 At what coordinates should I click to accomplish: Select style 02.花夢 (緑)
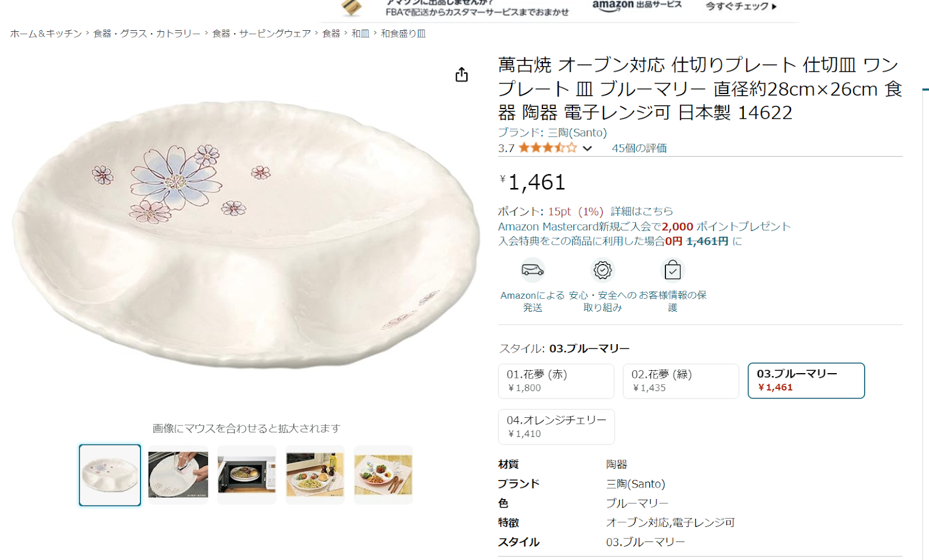pos(681,381)
